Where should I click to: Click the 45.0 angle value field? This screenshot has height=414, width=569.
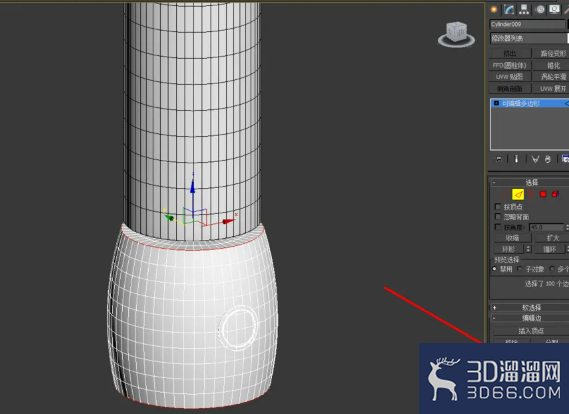coord(547,228)
